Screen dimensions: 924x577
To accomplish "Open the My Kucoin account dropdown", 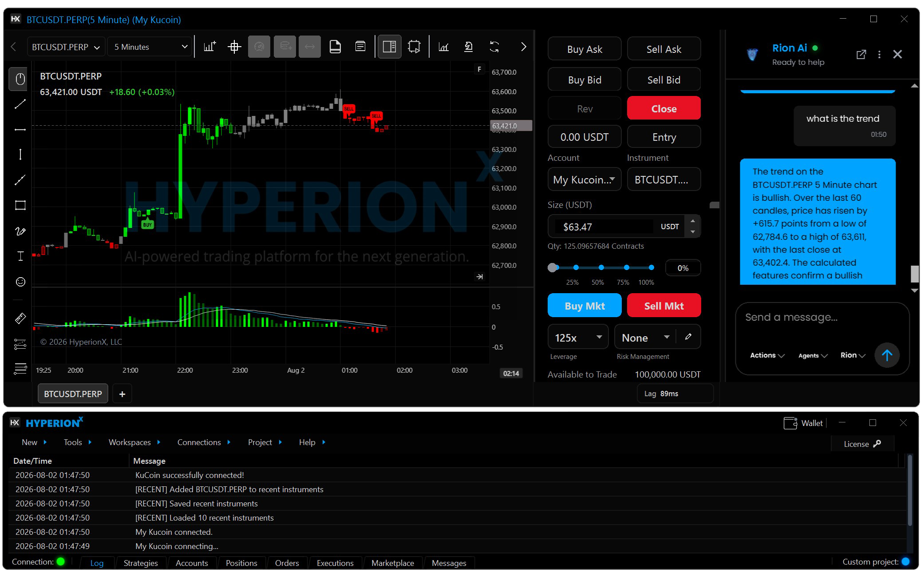I will tap(584, 179).
